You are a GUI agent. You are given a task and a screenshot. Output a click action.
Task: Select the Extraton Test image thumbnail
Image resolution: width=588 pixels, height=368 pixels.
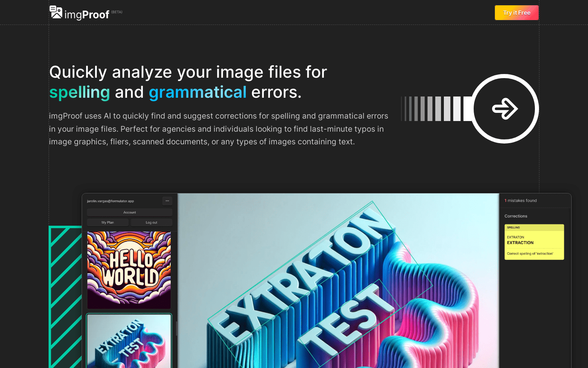(129, 341)
